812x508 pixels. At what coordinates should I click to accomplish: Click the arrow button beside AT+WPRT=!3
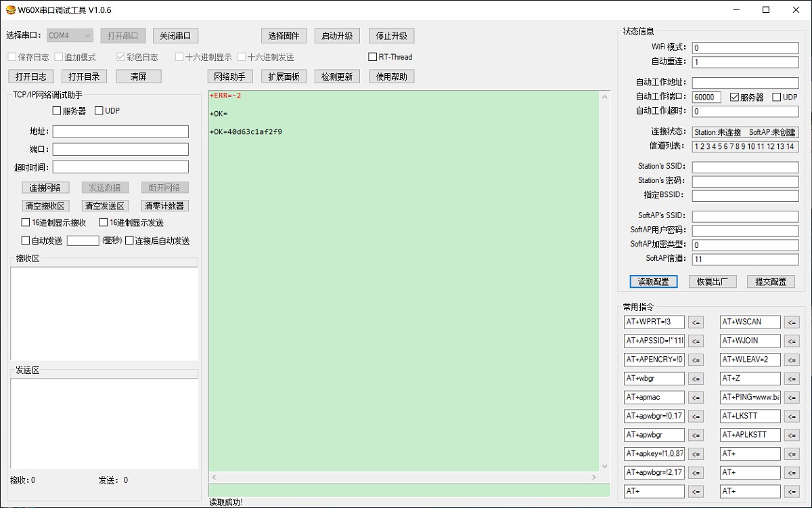point(696,322)
